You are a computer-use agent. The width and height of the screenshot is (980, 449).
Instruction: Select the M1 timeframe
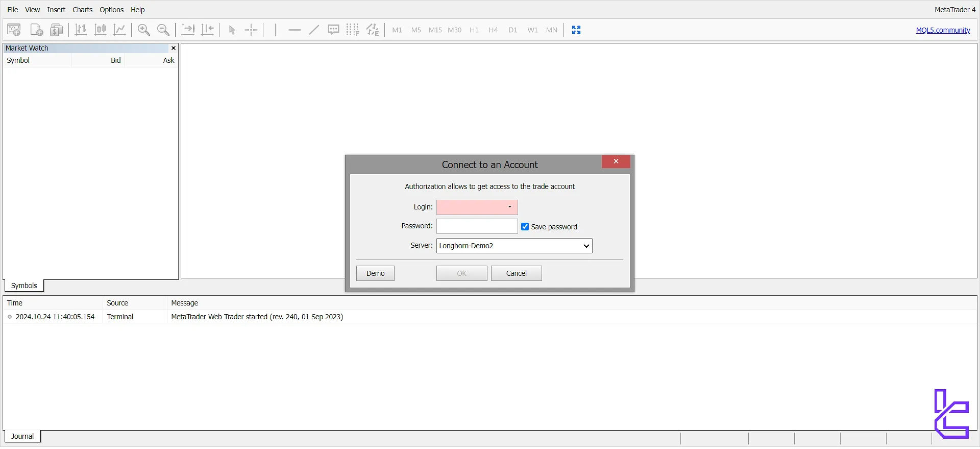click(397, 30)
